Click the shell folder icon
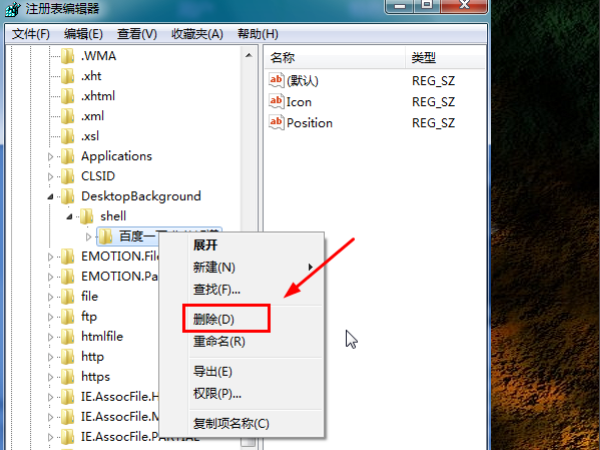 coord(86,216)
